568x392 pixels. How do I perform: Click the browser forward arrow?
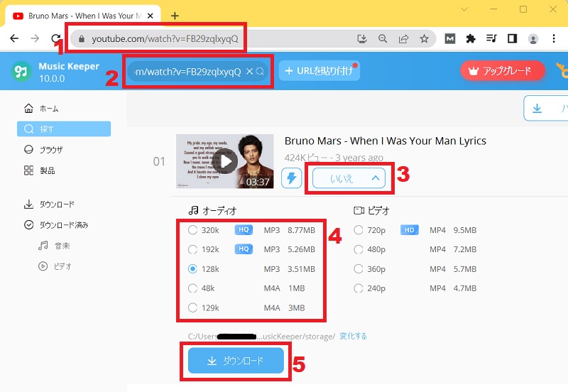pyautogui.click(x=35, y=38)
